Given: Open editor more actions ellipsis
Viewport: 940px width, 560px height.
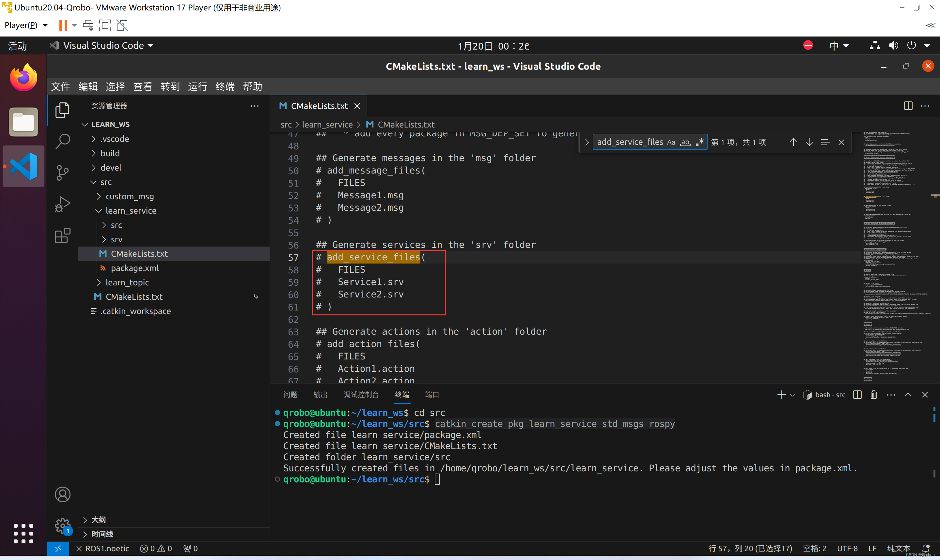Looking at the screenshot, I should (x=925, y=106).
